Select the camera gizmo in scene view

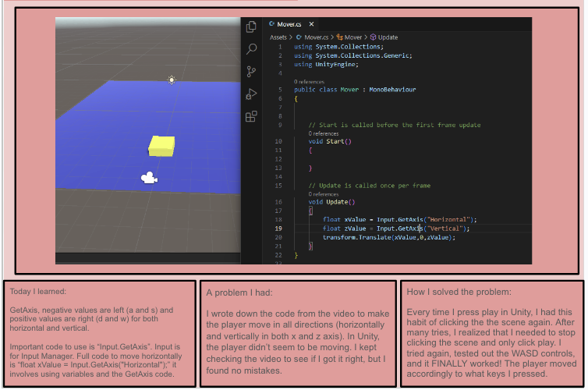coord(149,178)
